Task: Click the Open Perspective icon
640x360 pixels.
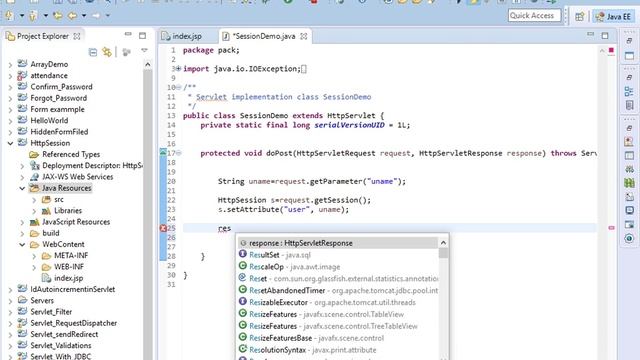Action: point(580,16)
